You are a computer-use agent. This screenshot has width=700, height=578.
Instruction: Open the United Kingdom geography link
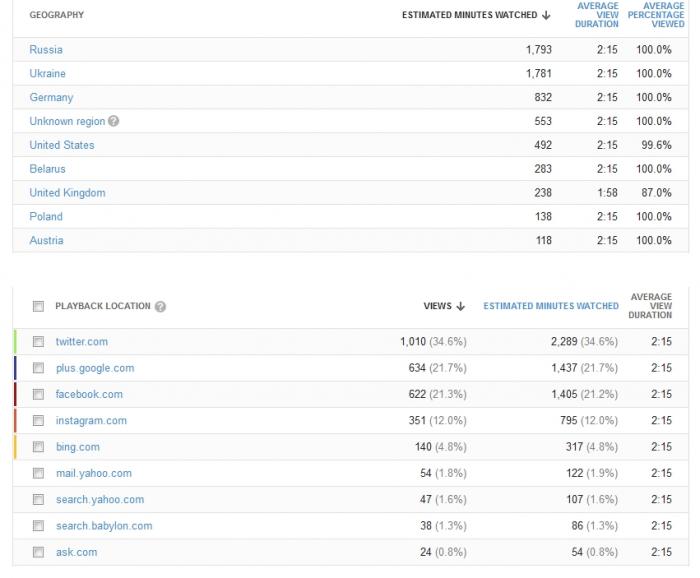(x=67, y=193)
